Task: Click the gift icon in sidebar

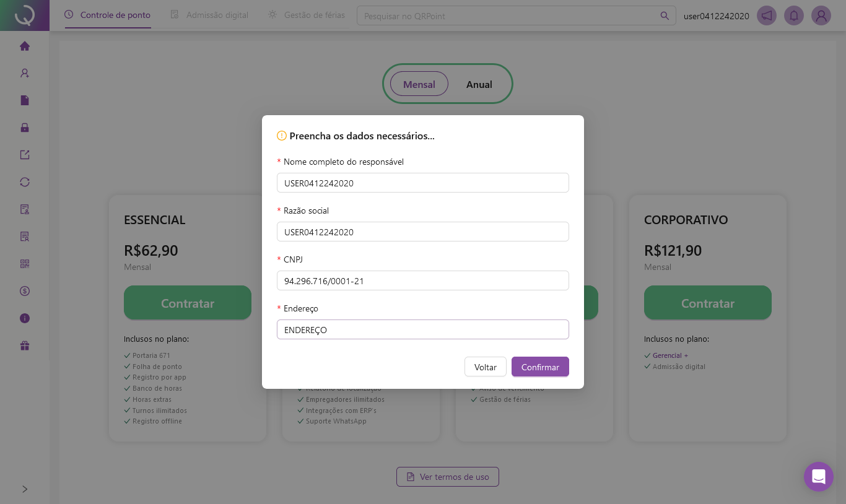Action: click(x=25, y=345)
